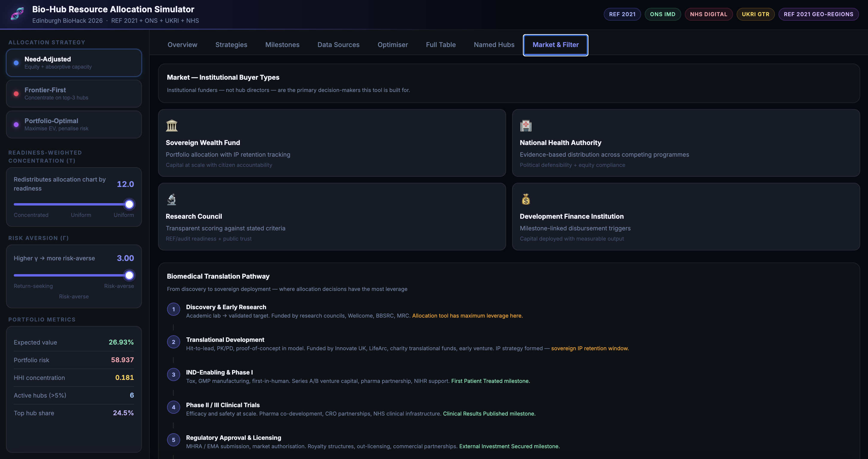Screen dimensions: 868x459
Task: Click step 1 circle for Discovery stage
Action: click(x=174, y=309)
